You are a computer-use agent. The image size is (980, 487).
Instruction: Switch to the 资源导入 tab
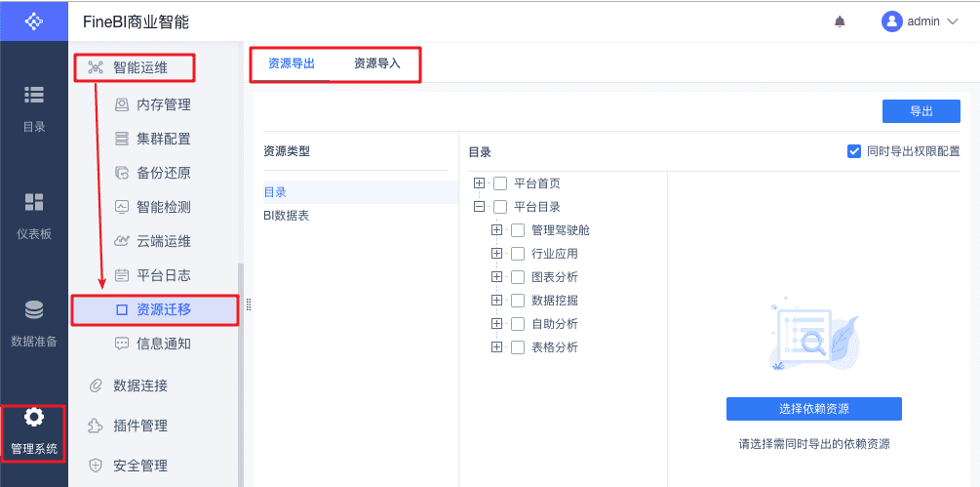tap(377, 64)
